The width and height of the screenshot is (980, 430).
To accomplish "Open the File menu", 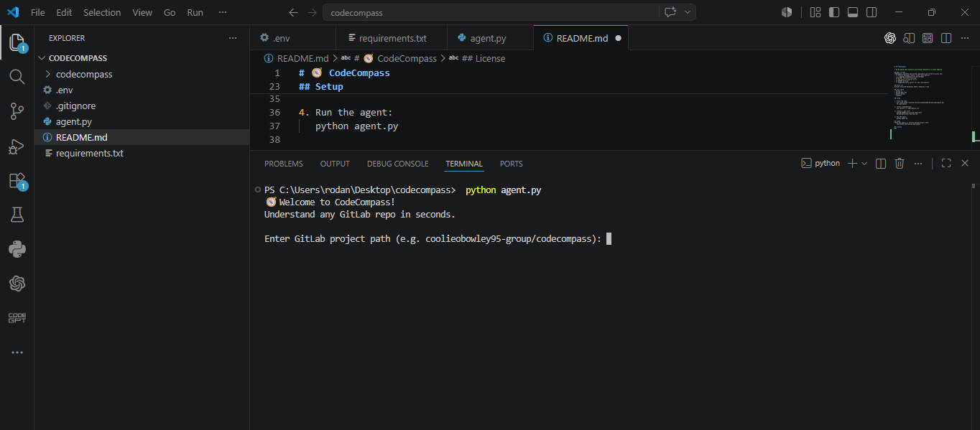I will [x=37, y=12].
